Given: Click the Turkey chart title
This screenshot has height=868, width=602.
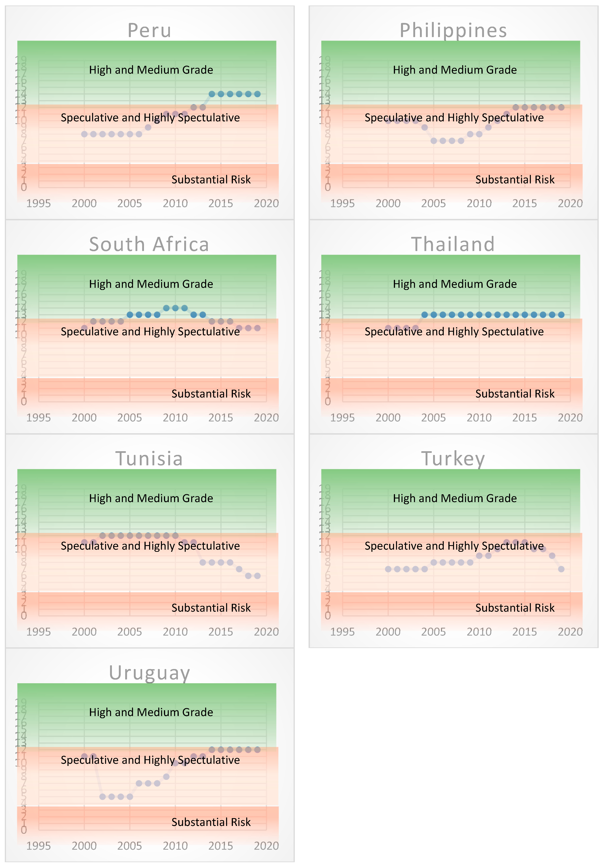Looking at the screenshot, I should (453, 458).
